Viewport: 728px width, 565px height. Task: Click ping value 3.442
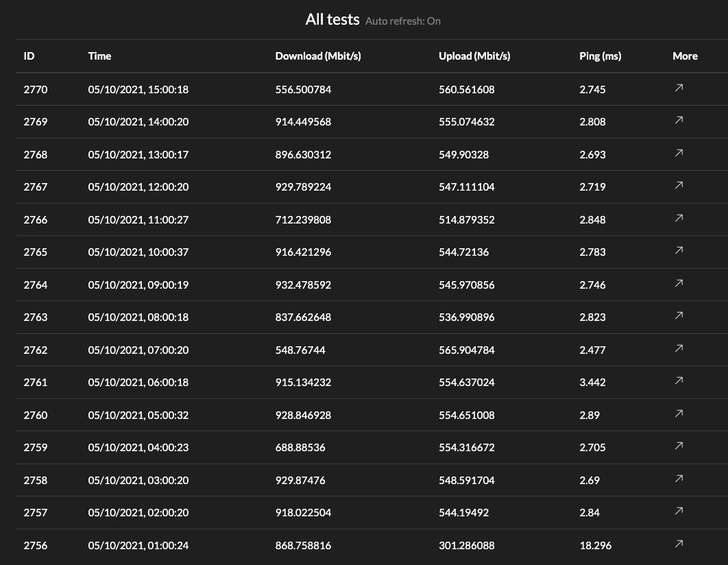592,383
